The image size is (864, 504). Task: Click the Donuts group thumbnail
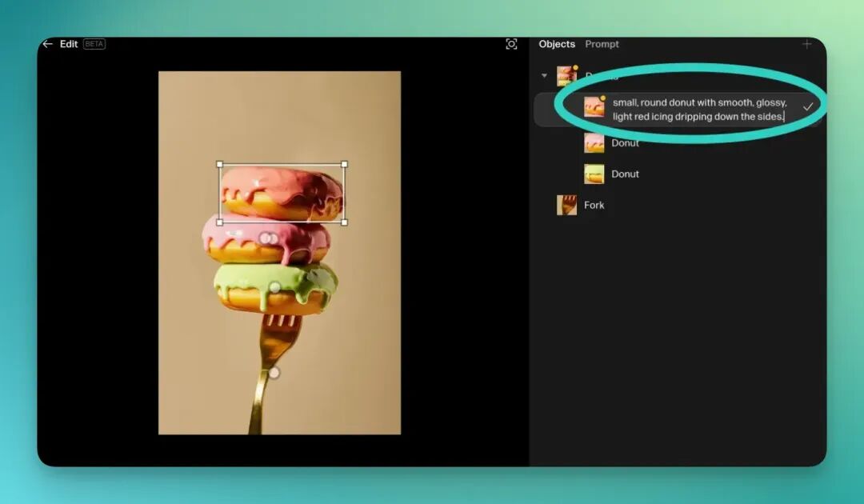point(566,76)
